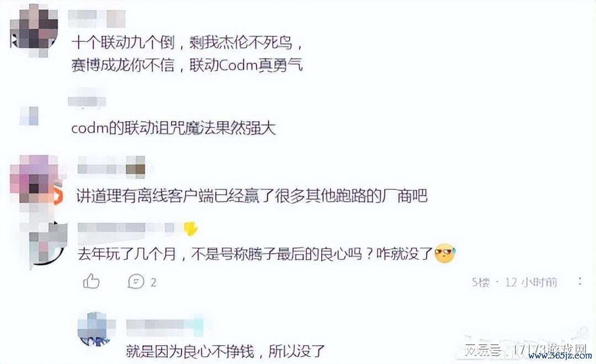
Task: Open the blue avatar of the reply author
Action: [x=95, y=329]
